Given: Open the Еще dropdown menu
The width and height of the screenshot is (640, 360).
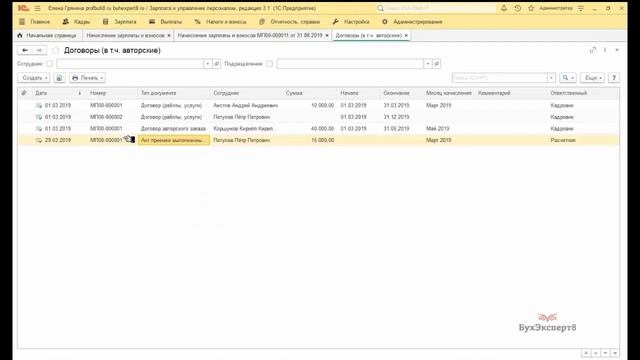Looking at the screenshot, I should pos(592,78).
